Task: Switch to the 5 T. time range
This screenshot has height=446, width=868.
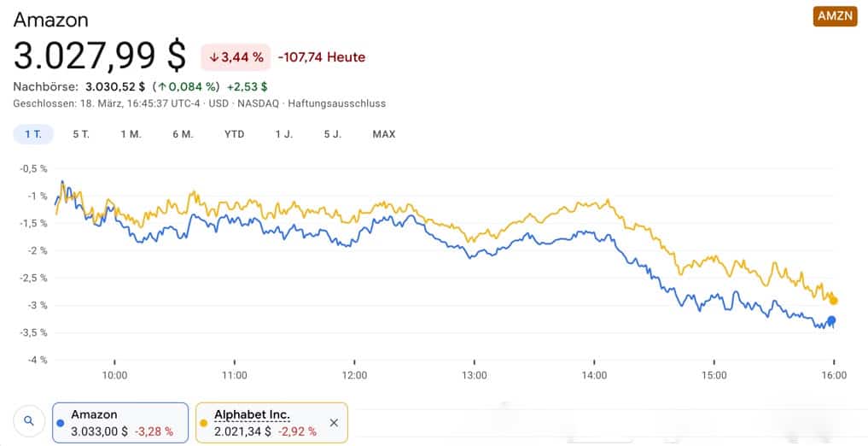Action: [81, 134]
